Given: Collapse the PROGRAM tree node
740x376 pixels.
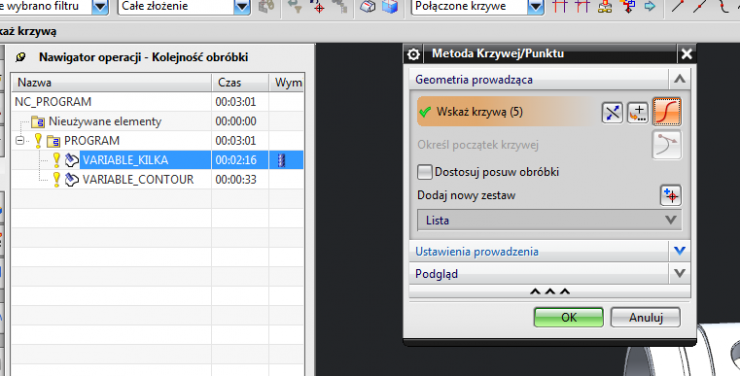Looking at the screenshot, I should click(x=20, y=141).
